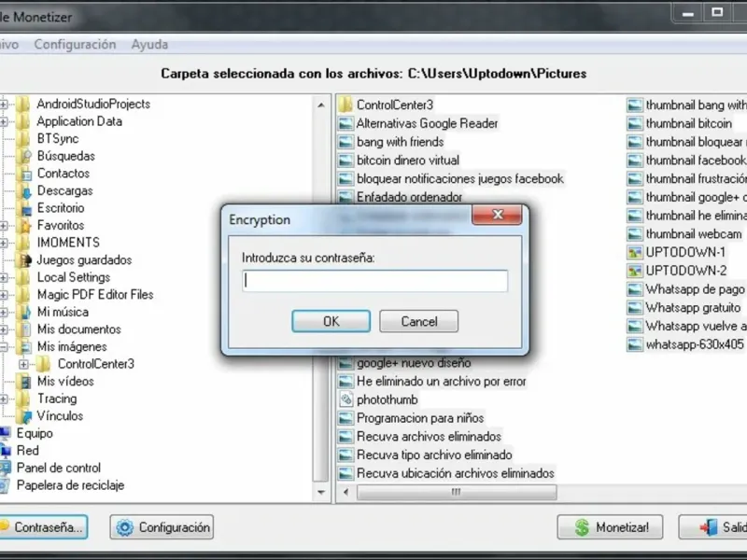747x560 pixels.
Task: Click the OK button in Encryption dialog
Action: [x=331, y=321]
